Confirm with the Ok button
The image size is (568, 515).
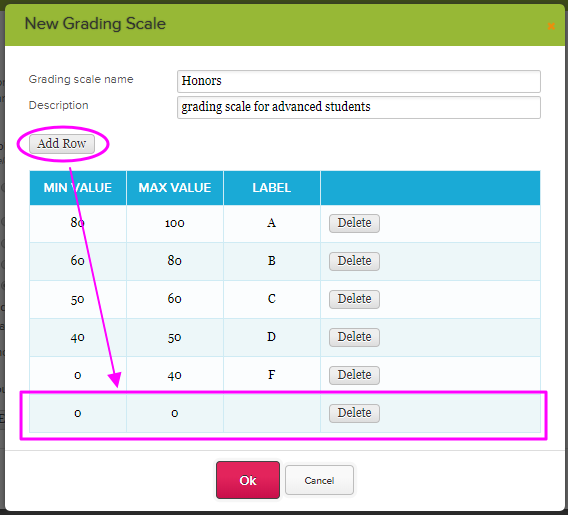(248, 480)
